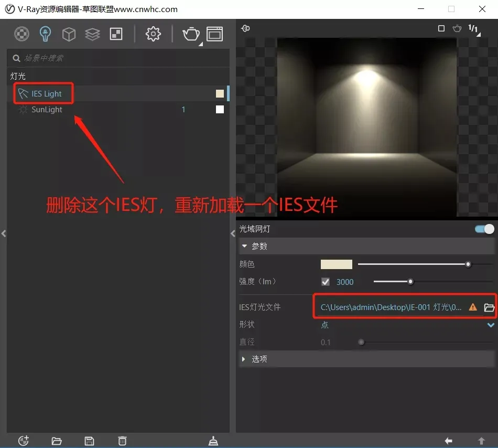Toggle the 光域网灯 enable switch

click(x=485, y=229)
